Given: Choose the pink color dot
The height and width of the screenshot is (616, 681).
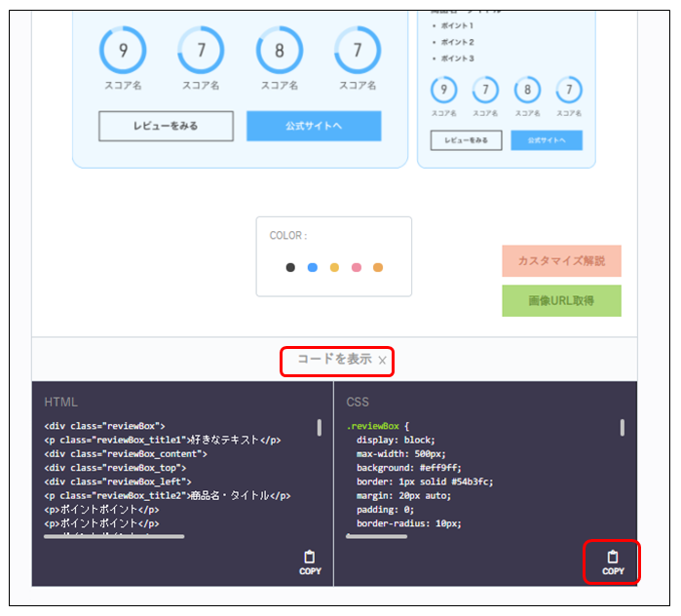Looking at the screenshot, I should coord(357,268).
